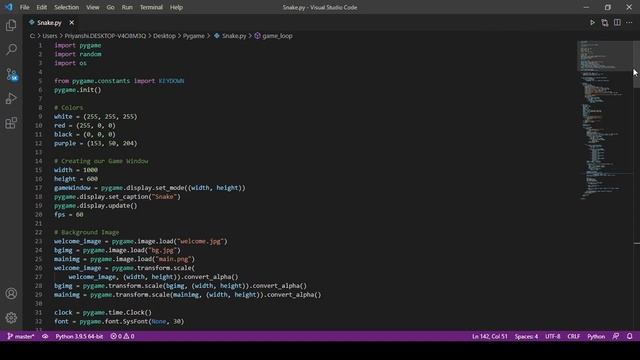Change Python language mode
This screenshot has height=360, width=640.
[596, 336]
